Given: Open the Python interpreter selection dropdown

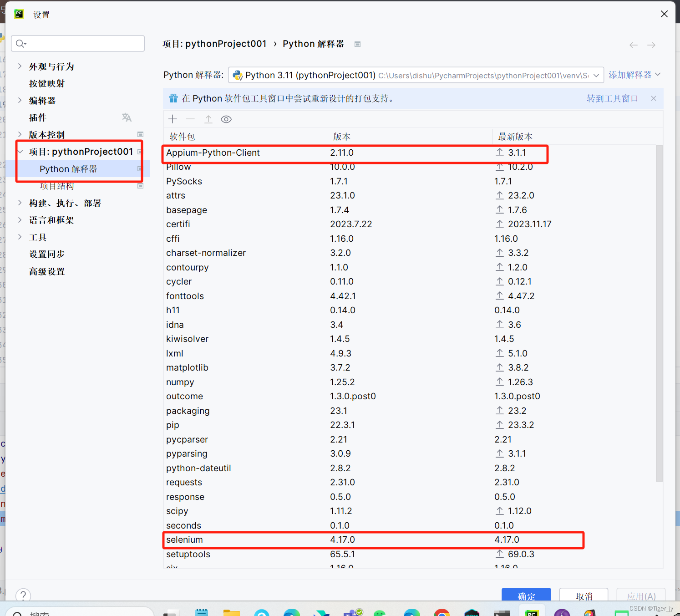Looking at the screenshot, I should [x=597, y=75].
